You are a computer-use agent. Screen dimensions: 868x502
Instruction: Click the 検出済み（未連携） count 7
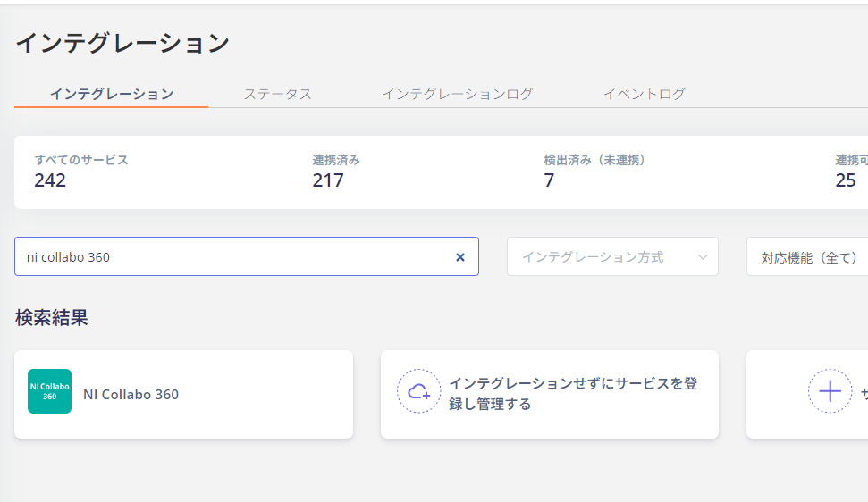tap(549, 180)
